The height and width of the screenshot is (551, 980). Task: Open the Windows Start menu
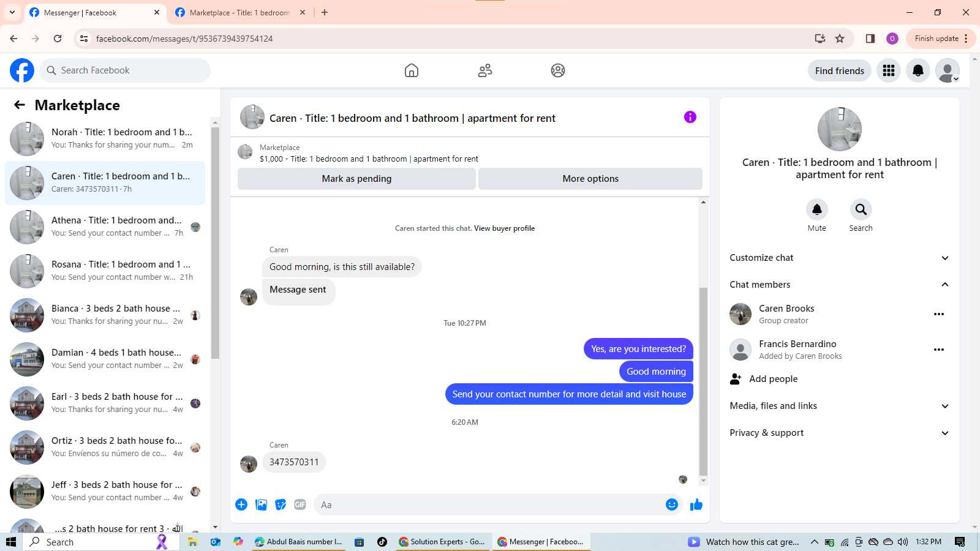[x=11, y=542]
